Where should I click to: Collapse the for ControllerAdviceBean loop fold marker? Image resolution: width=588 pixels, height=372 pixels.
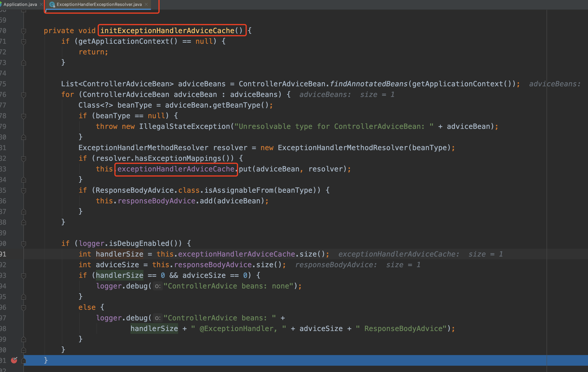click(x=24, y=95)
